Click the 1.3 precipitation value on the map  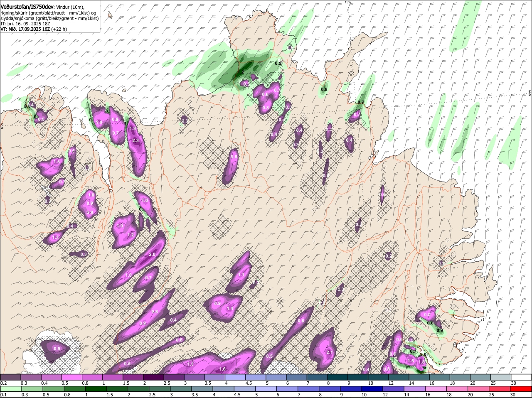point(56,237)
